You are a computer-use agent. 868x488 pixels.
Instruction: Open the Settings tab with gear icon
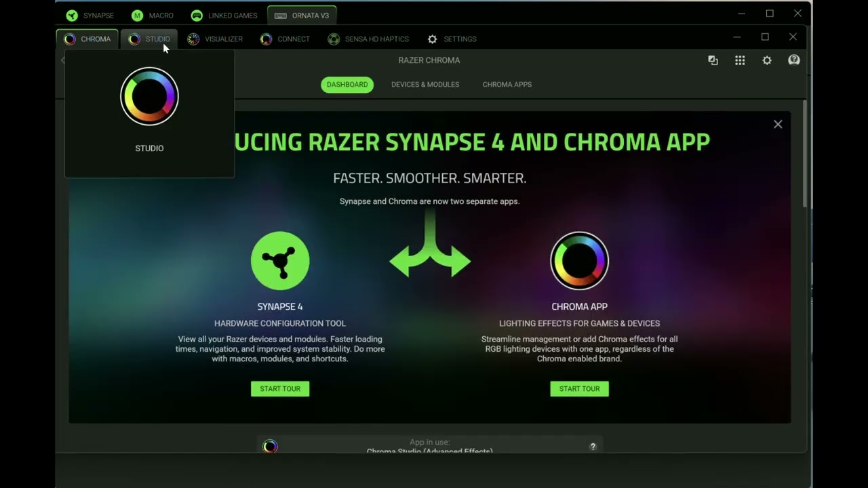[452, 39]
